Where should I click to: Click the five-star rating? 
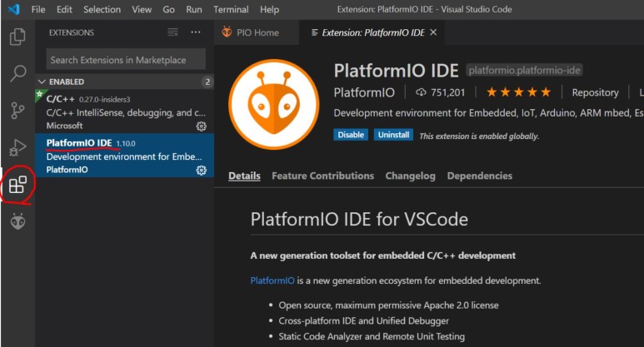pos(519,92)
